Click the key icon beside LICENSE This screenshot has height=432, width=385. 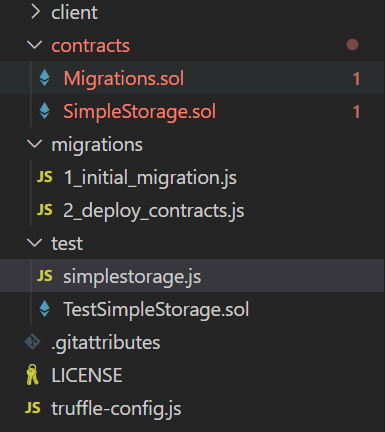pos(32,375)
